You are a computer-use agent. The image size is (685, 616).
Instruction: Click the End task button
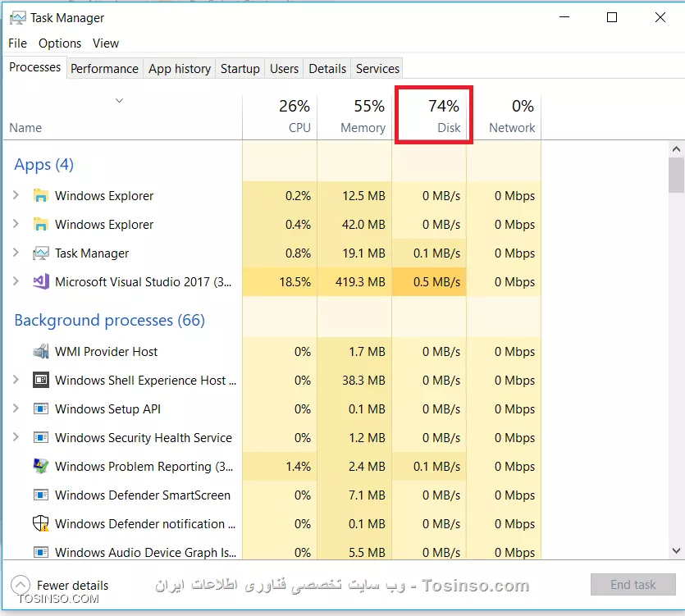633,584
